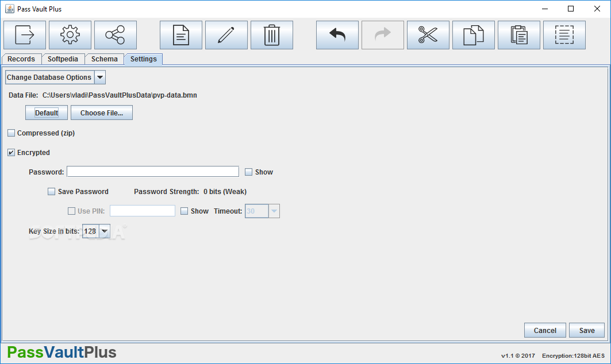Click the scissors Cut icon
The image size is (611, 364).
[x=428, y=35]
